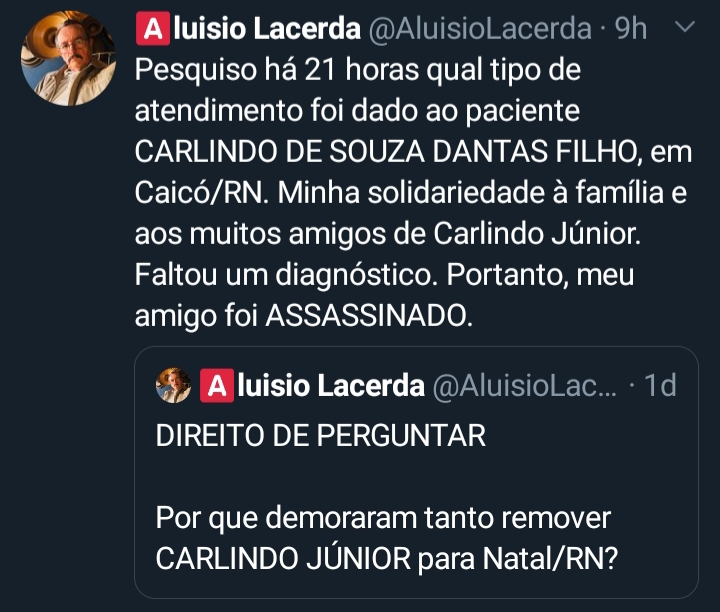Screen dimensions: 720x612
Task: Expand the tweet options chevron menu
Action: coord(685,28)
